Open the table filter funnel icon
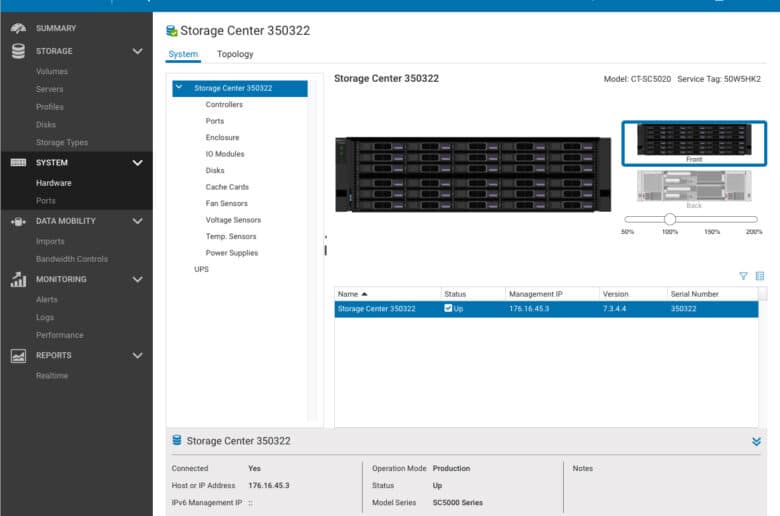 coord(743,276)
